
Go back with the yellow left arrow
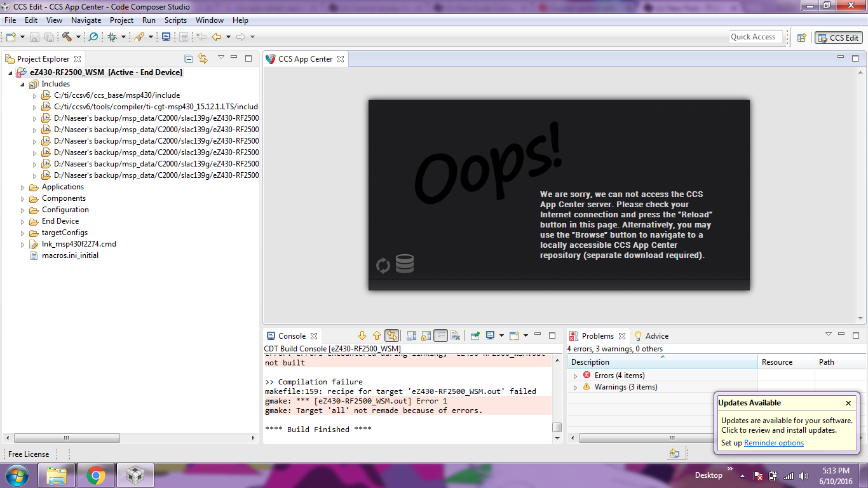click(217, 37)
